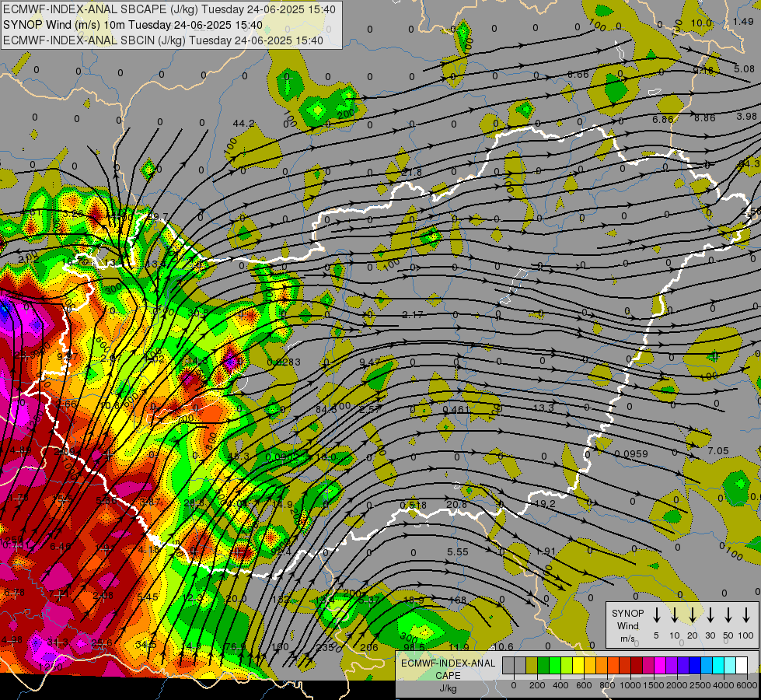Click the station value 0.0283
Screen dimensions: 761x700
tap(284, 362)
